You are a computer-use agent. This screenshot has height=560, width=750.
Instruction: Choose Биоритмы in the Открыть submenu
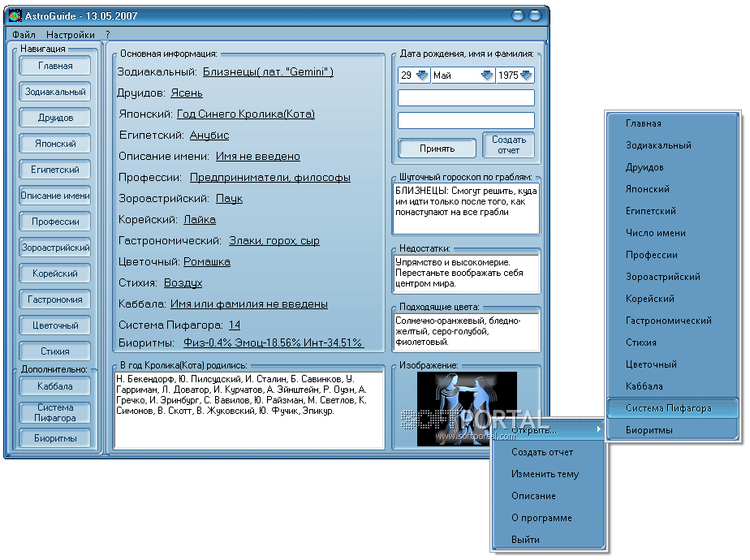click(x=673, y=430)
